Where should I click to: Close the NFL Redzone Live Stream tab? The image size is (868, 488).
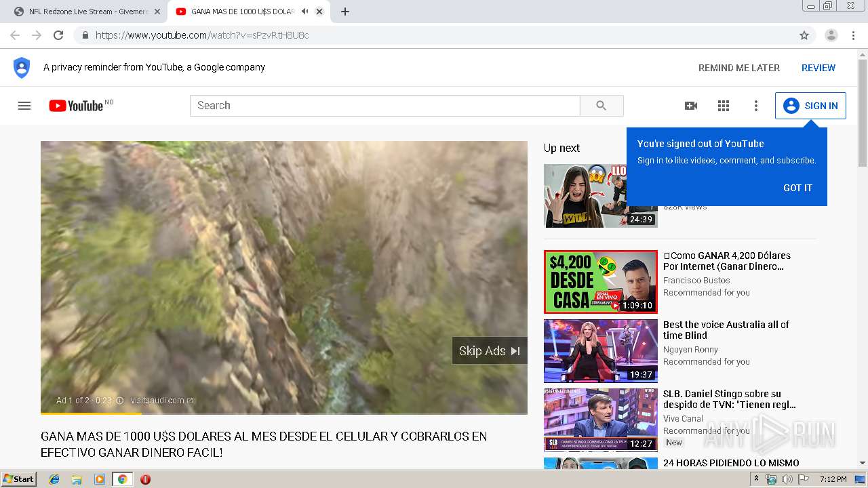(157, 12)
